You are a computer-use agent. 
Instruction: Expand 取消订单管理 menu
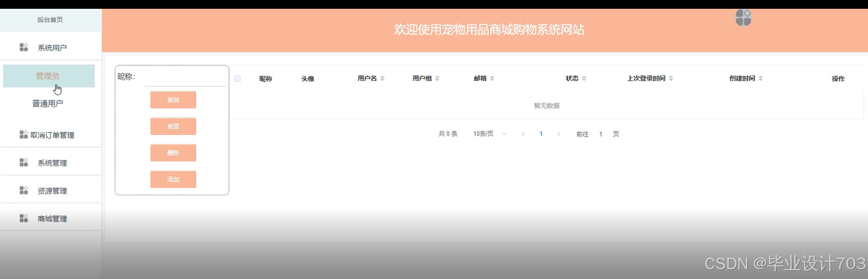51,135
